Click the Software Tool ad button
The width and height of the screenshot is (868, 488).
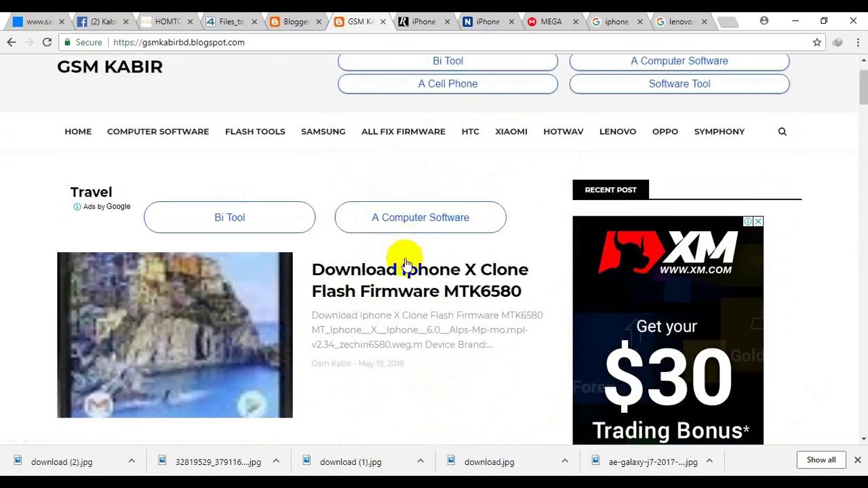click(x=679, y=84)
